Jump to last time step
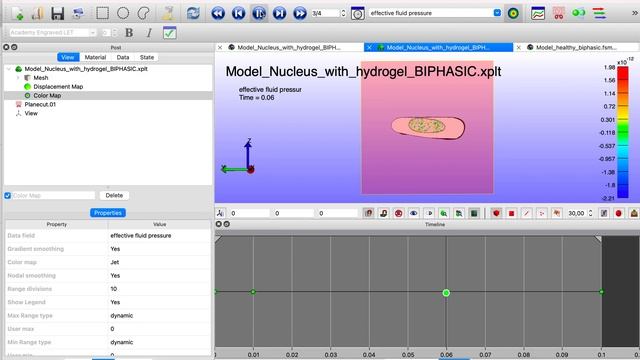 click(300, 13)
